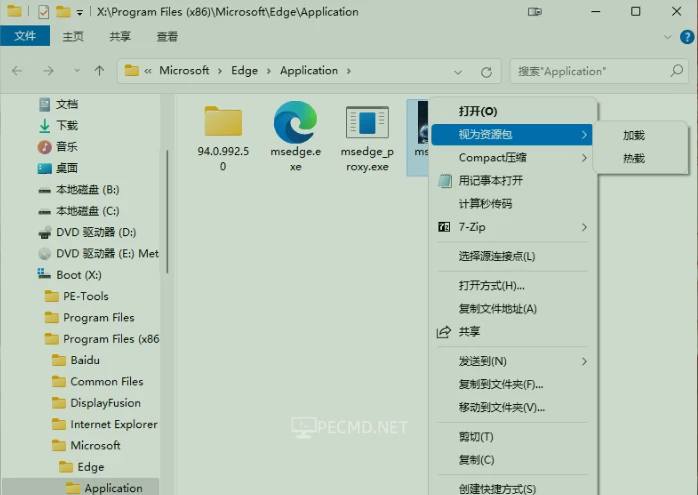Open Program Files (x86) folder in tree
This screenshot has height=495, width=698.
(111, 339)
